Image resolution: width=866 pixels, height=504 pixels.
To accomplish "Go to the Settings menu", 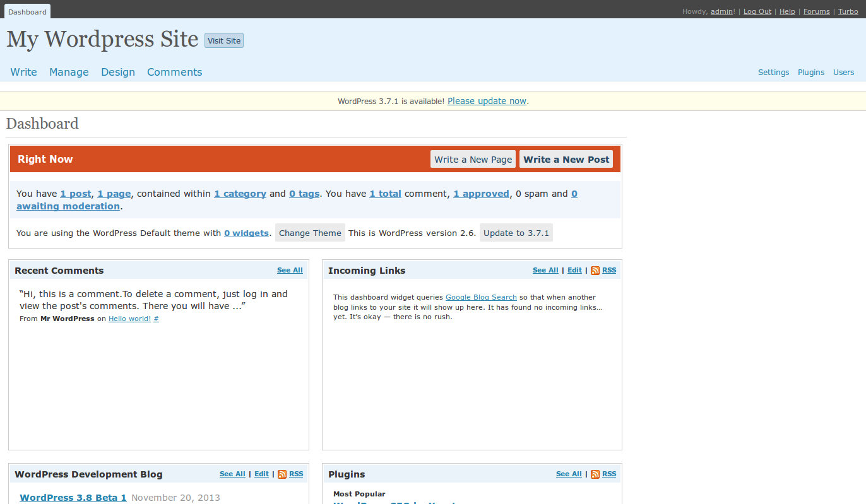I will 774,73.
